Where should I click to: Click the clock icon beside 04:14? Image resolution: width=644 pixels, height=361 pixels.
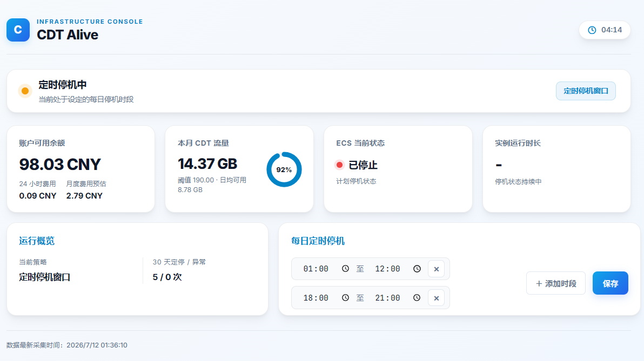pyautogui.click(x=592, y=30)
